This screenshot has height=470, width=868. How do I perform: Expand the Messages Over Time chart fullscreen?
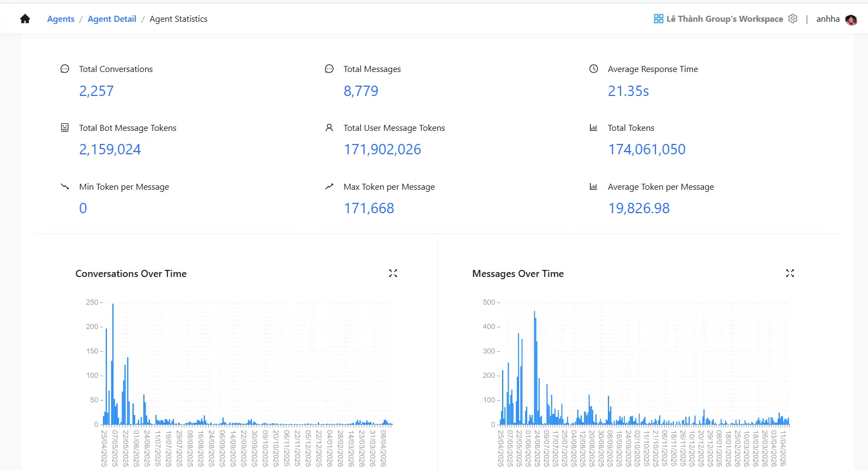(x=790, y=273)
